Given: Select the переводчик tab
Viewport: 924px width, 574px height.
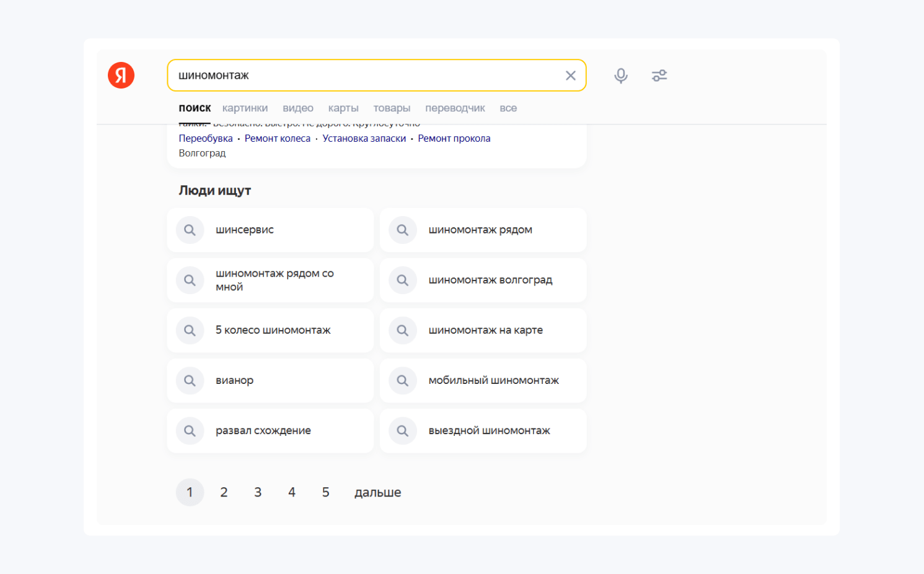Looking at the screenshot, I should coord(455,108).
